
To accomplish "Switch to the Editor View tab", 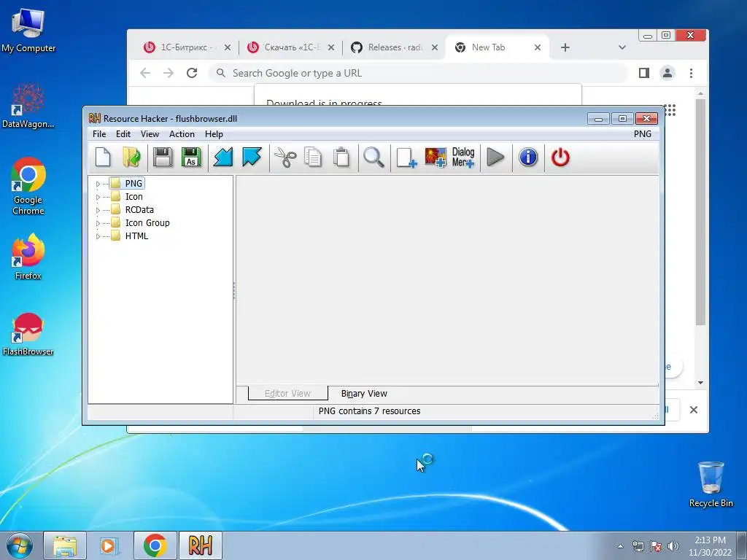I will pyautogui.click(x=287, y=393).
